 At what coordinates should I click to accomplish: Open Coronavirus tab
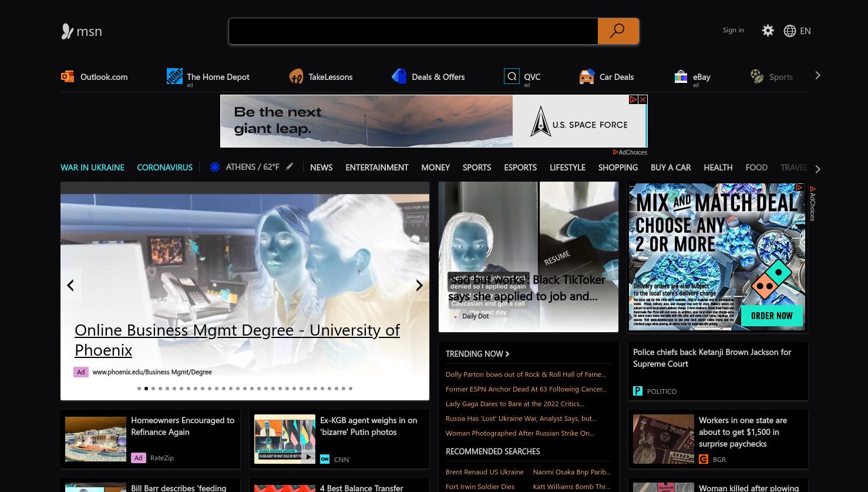pos(164,168)
